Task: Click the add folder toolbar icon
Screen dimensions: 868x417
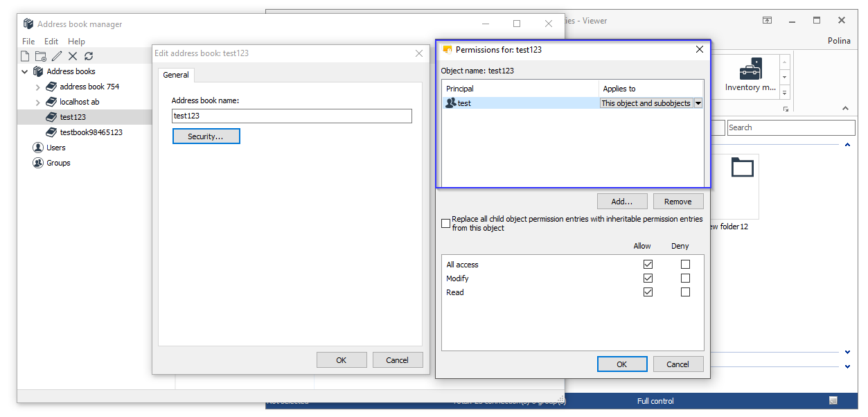Action: tap(41, 56)
